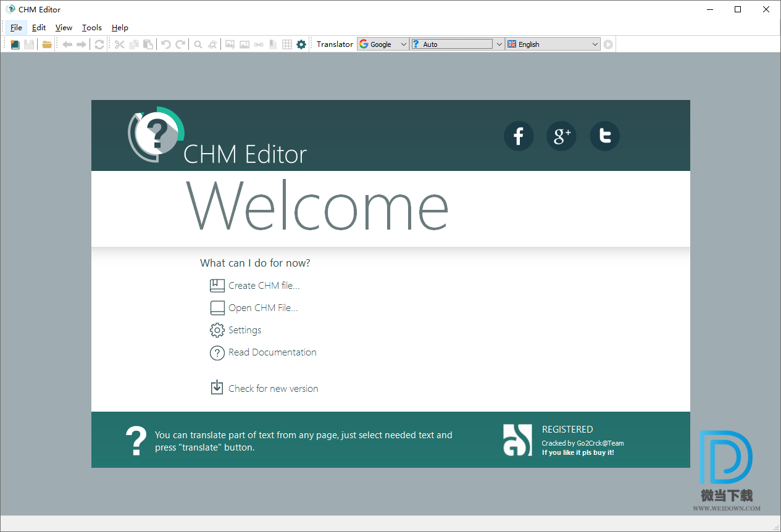Screen dimensions: 781x532
Task: Click the 'What can I do for now?' heading
Action: pyautogui.click(x=255, y=263)
